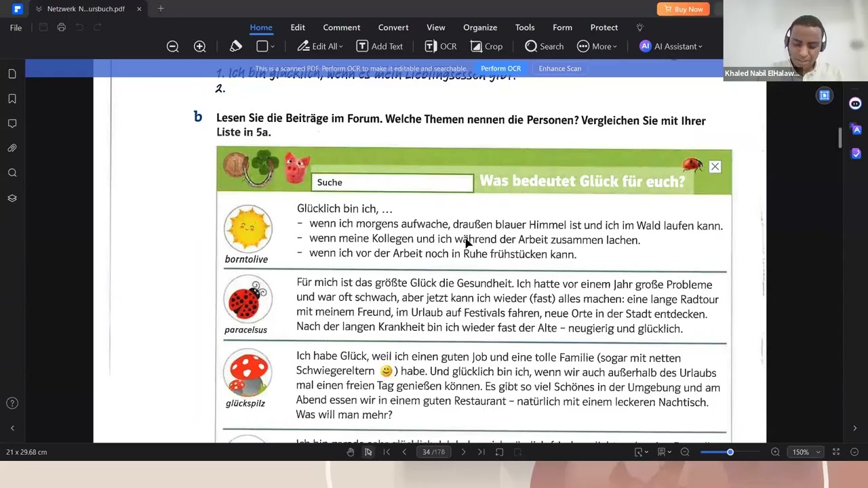Click the zoom in magnifier in the toolbar

pos(199,46)
